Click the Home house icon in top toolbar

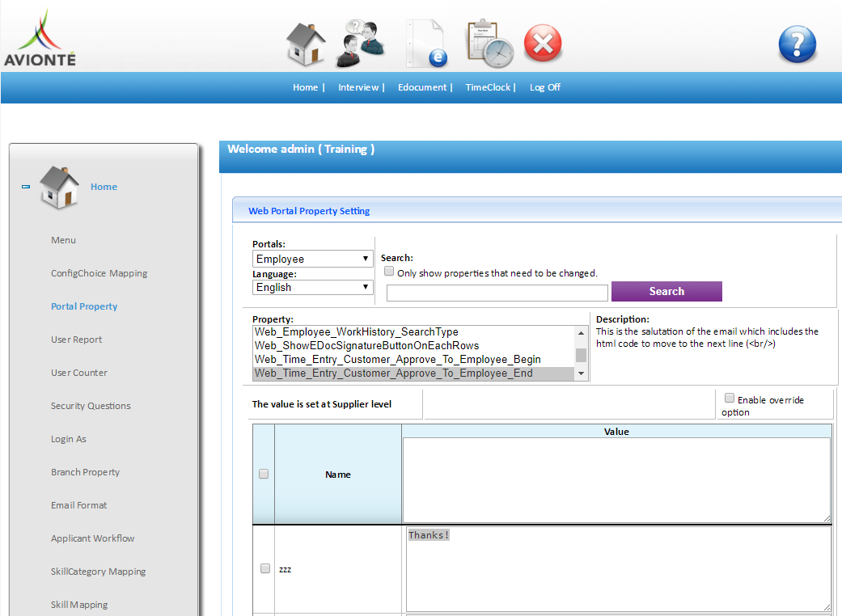tap(306, 44)
